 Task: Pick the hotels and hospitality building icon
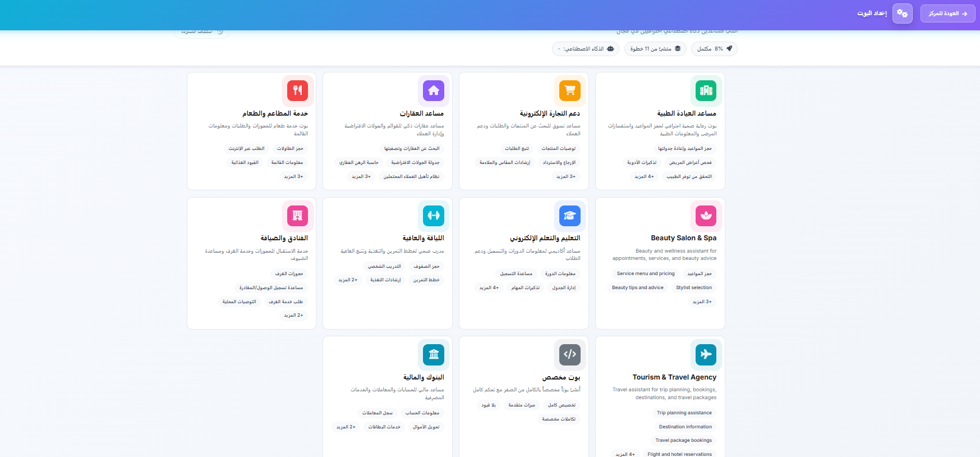click(x=297, y=216)
